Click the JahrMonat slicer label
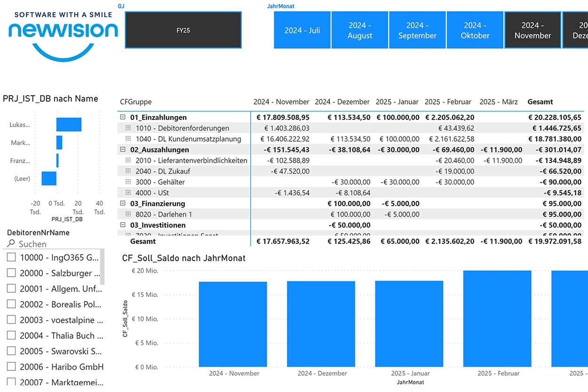Screen dimensions: 588x392 click(280, 6)
